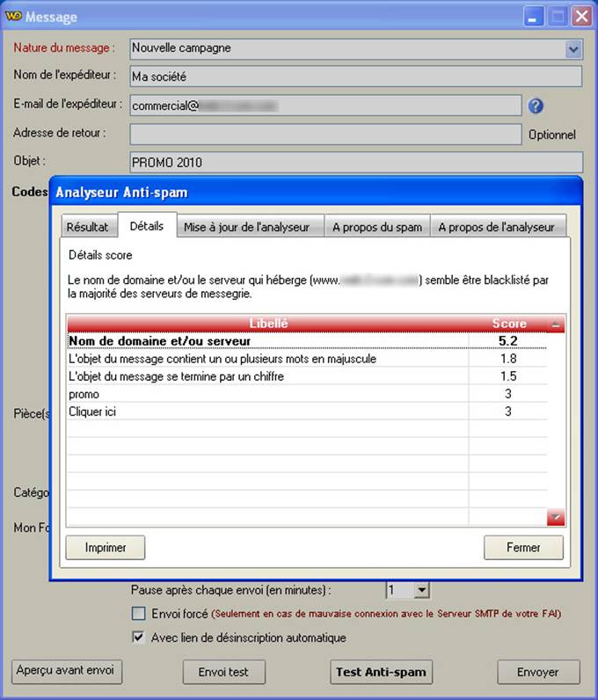The image size is (598, 700).
Task: Click the Imprimer button
Action: [x=106, y=547]
